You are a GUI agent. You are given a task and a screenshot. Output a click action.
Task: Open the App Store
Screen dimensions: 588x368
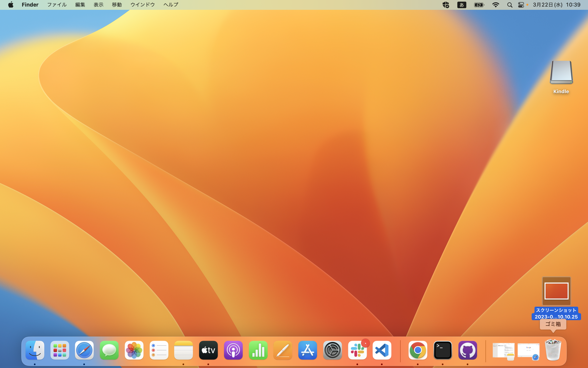click(x=308, y=350)
